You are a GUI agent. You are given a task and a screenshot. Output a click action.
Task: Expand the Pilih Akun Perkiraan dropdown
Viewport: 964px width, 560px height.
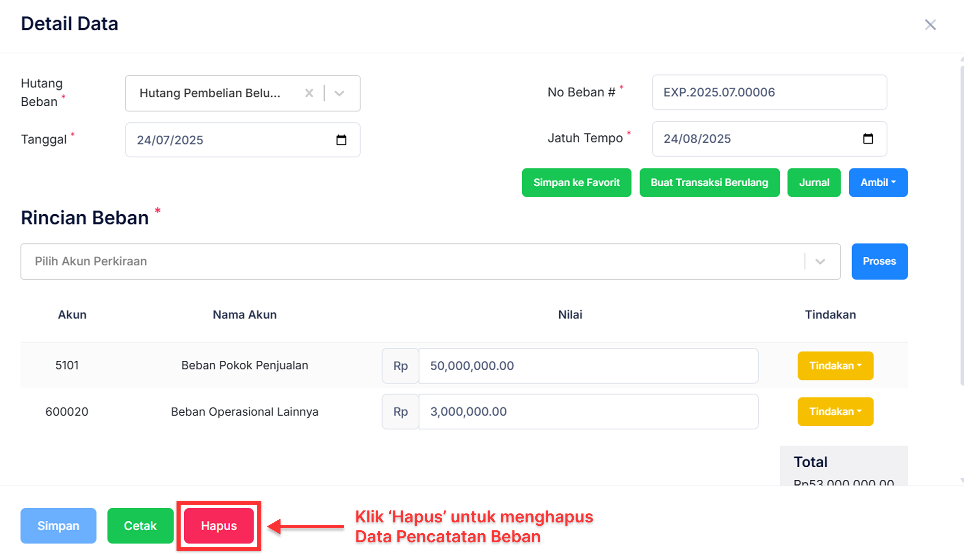tap(820, 262)
